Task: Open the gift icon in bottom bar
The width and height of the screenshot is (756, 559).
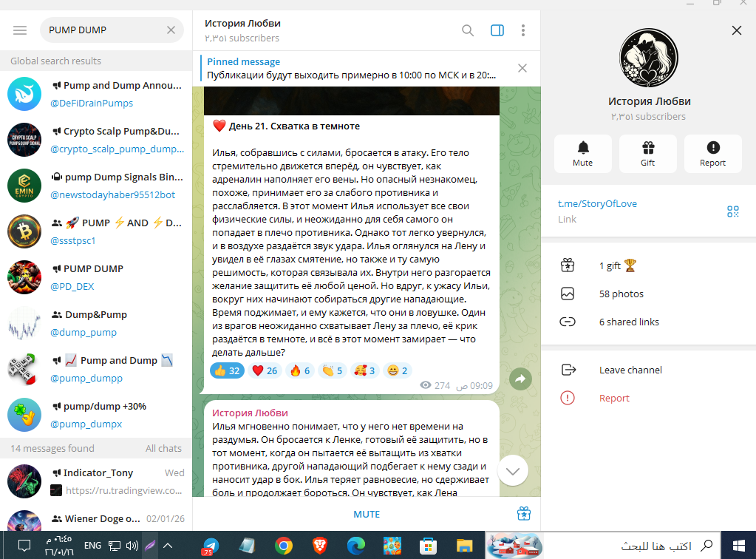Action: click(x=524, y=514)
